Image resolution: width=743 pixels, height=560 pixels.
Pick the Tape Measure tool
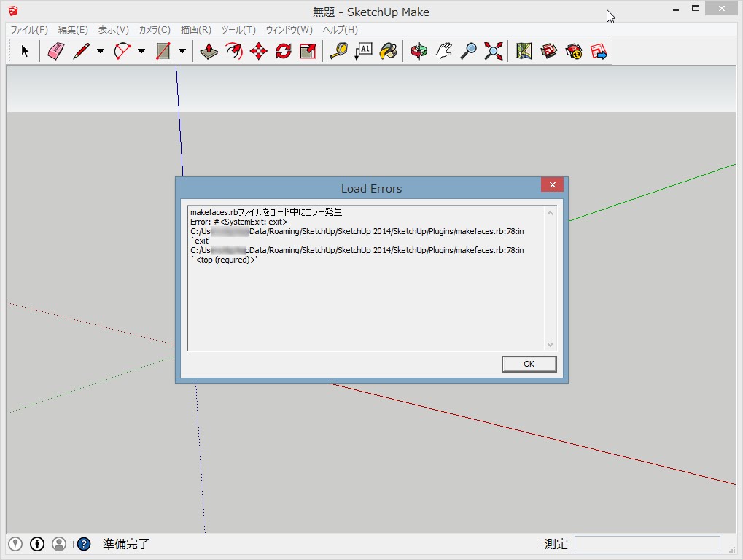(339, 51)
